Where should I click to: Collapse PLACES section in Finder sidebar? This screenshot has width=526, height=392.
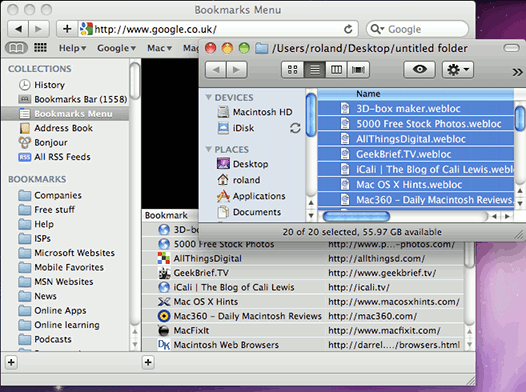tap(208, 149)
